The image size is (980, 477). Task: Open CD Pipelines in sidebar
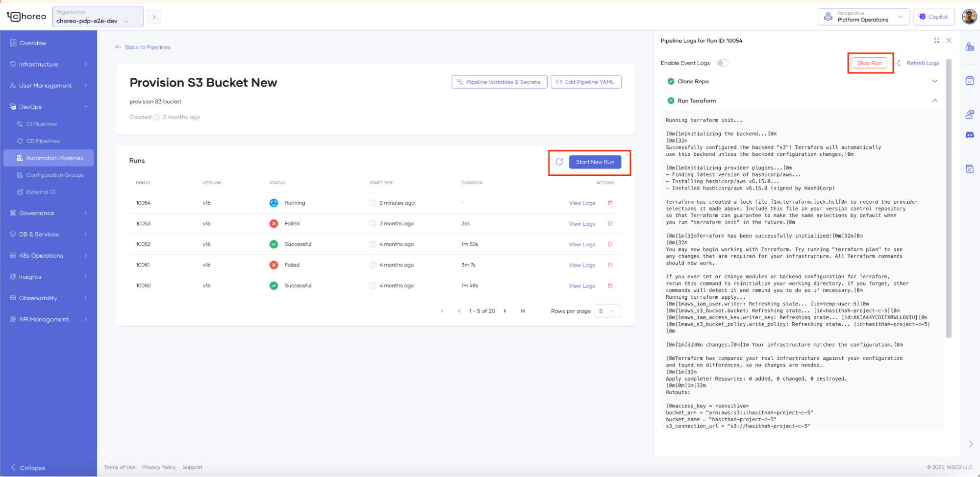(x=43, y=141)
